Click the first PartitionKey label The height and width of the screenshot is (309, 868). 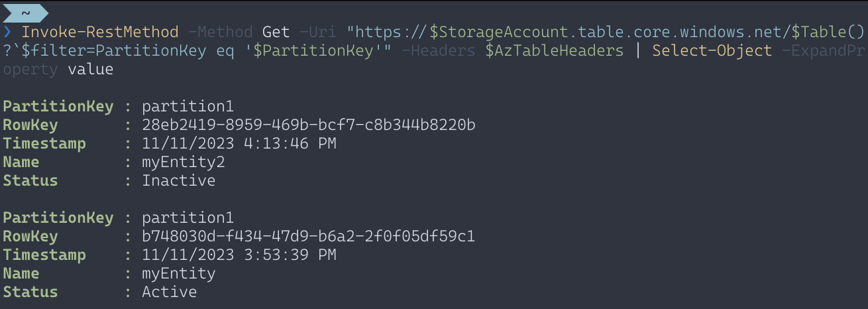click(58, 107)
